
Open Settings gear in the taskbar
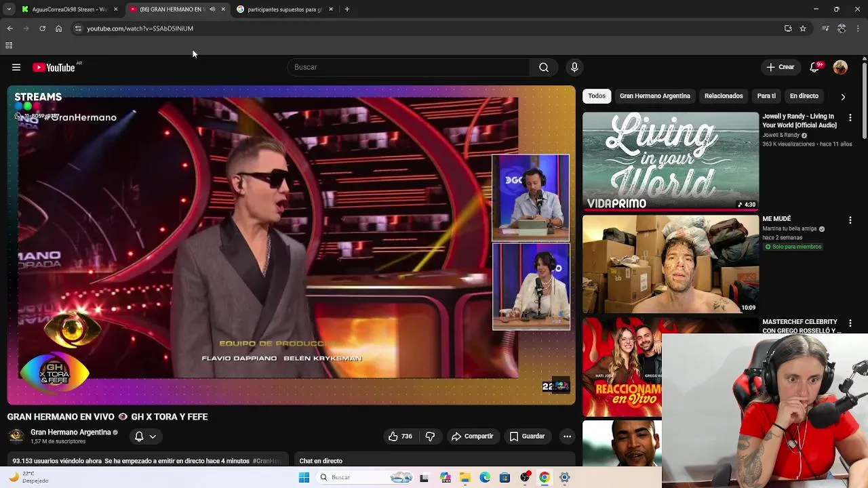coord(564,478)
